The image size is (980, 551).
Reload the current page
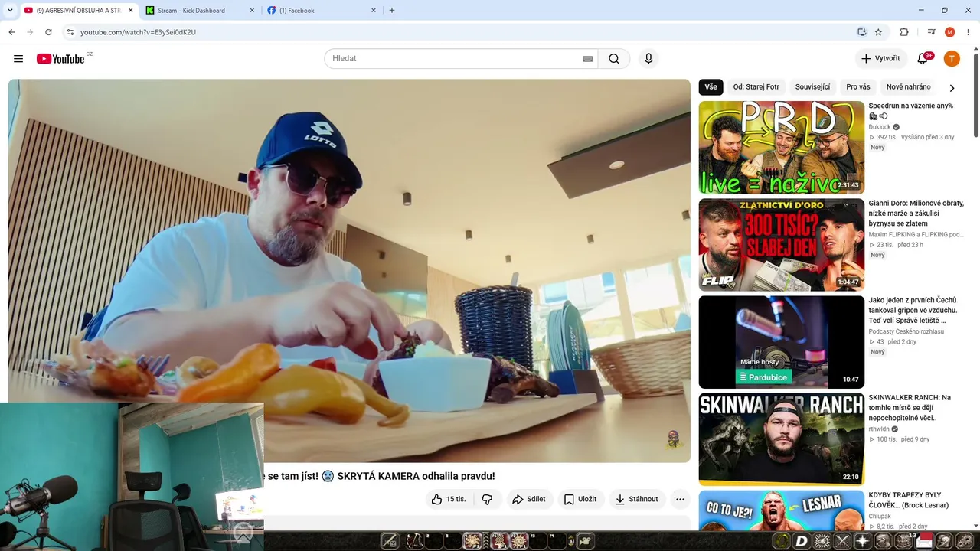48,32
